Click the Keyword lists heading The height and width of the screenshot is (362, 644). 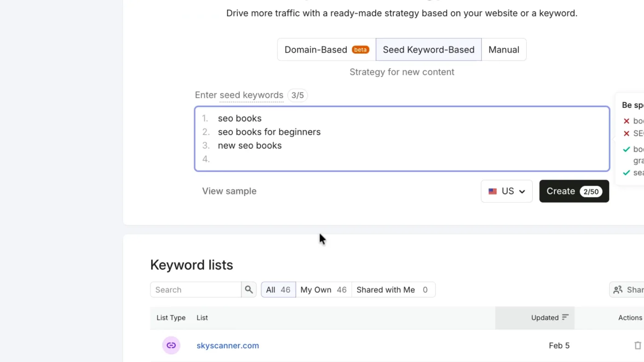point(192,265)
